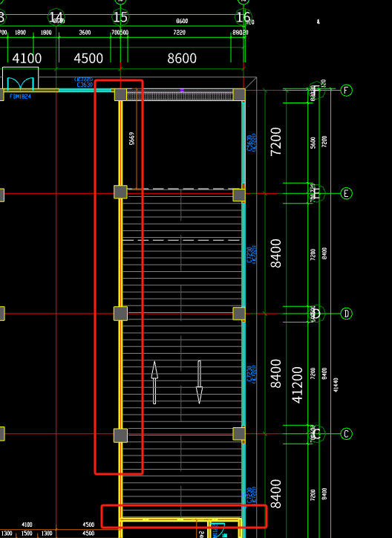Image resolution: width=392 pixels, height=538 pixels.
Task: Select the column at axis 15 and C
Action: (x=120, y=435)
